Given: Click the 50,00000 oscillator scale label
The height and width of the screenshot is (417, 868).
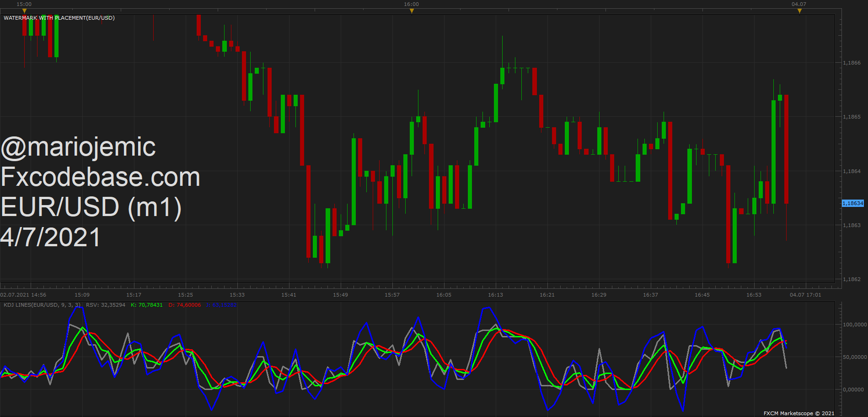Looking at the screenshot, I should point(854,357).
